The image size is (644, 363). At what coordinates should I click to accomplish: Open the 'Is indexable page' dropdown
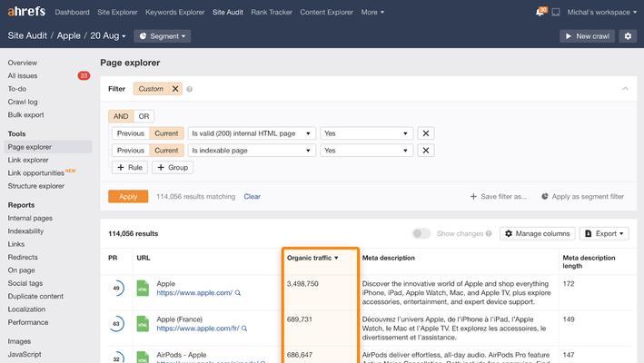(252, 151)
